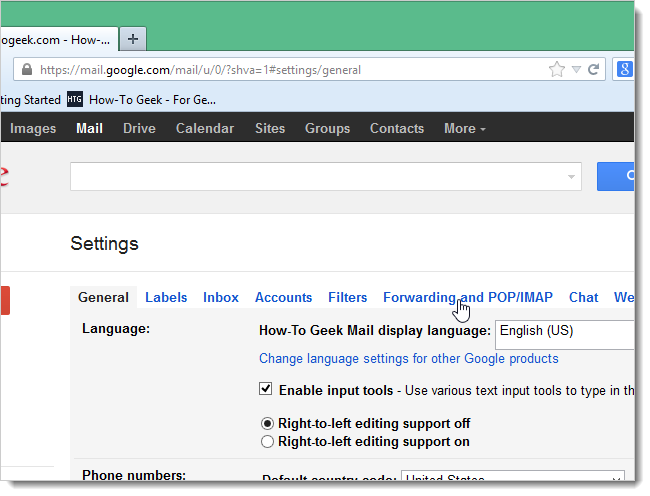Open a new browser tab with plus button
Viewport: 650px width, 496px height.
(132, 39)
